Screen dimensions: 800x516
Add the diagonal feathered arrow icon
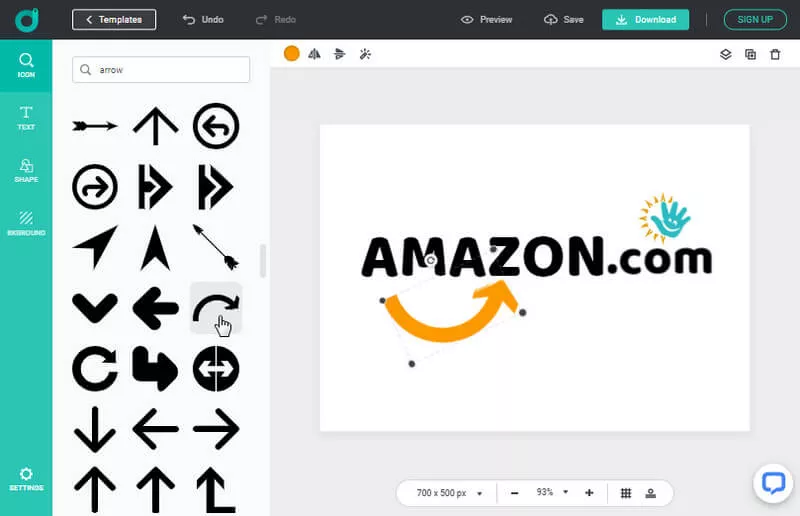[x=216, y=247]
